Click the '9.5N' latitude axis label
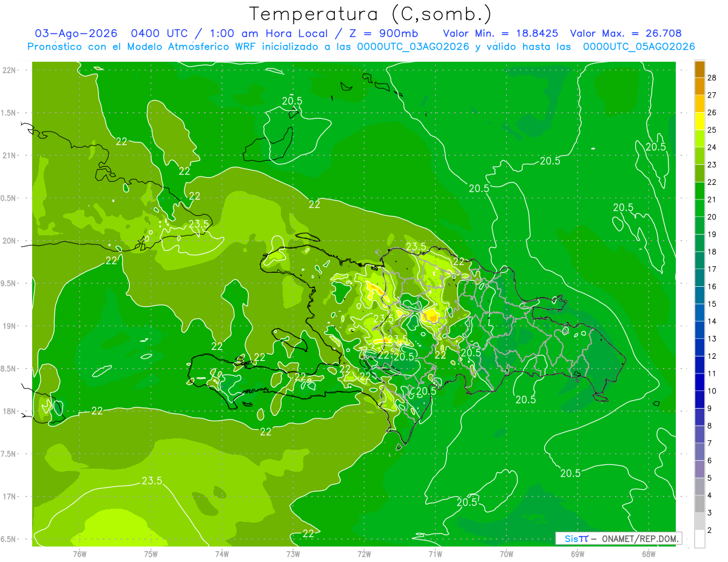This screenshot has height=562, width=728. [x=9, y=283]
